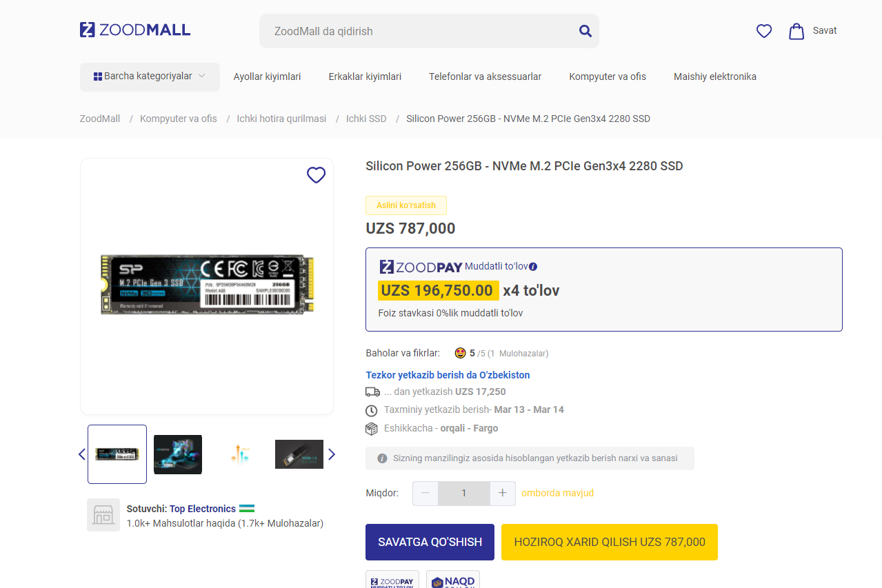Image resolution: width=882 pixels, height=588 pixels.
Task: Click 1.0k+ Mahsulotlar haqida text
Action: pyautogui.click(x=225, y=523)
